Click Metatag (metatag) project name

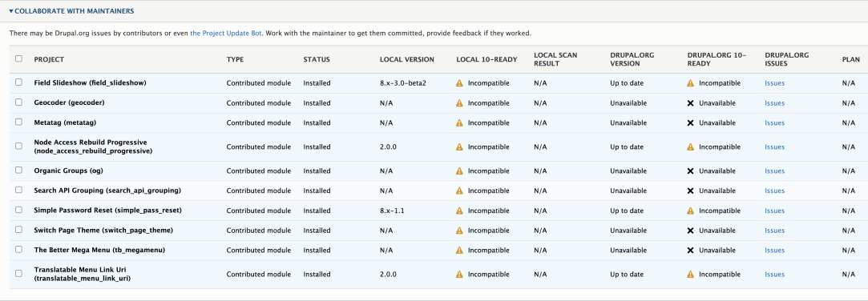pyautogui.click(x=65, y=122)
